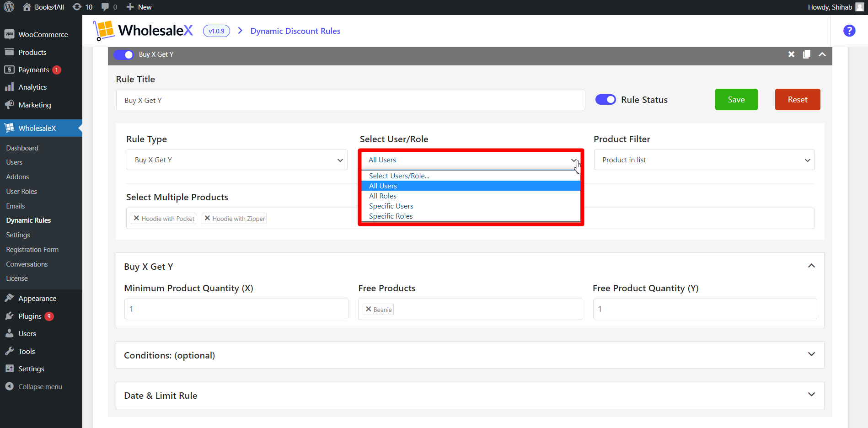Select the Specific Roles option
The width and height of the screenshot is (868, 428).
471,216
